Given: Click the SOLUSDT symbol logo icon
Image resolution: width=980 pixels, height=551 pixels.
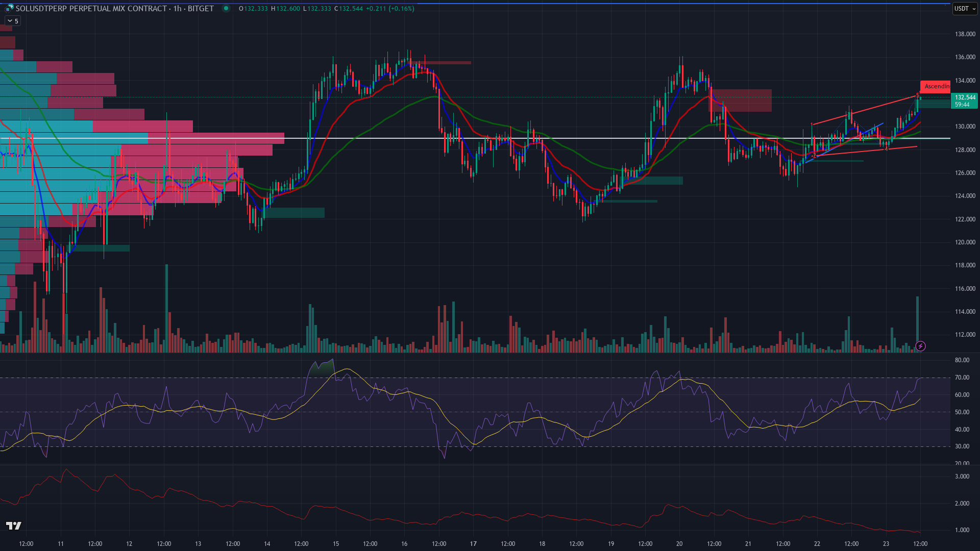Looking at the screenshot, I should coord(9,8).
